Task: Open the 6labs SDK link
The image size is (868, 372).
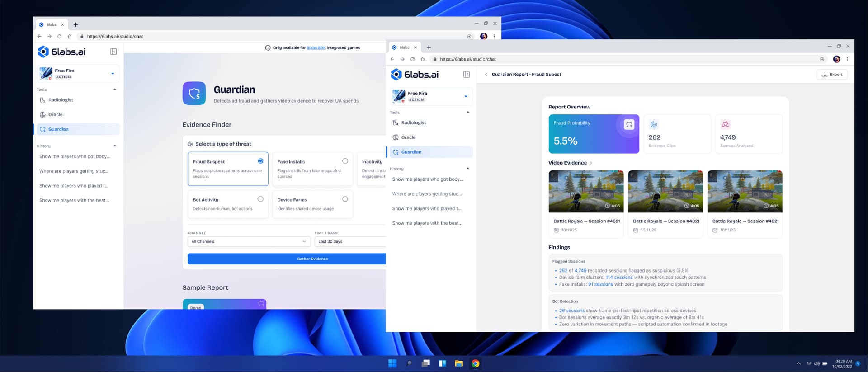Action: pyautogui.click(x=316, y=47)
